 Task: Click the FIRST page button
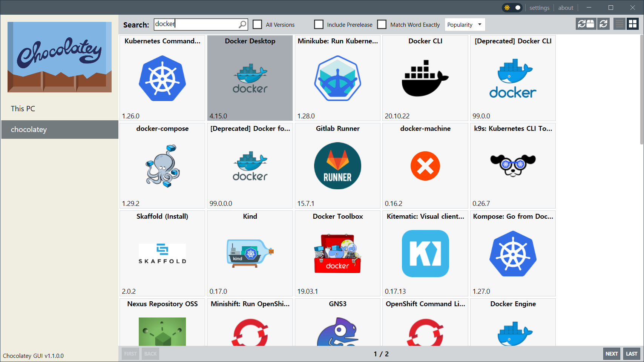click(130, 354)
